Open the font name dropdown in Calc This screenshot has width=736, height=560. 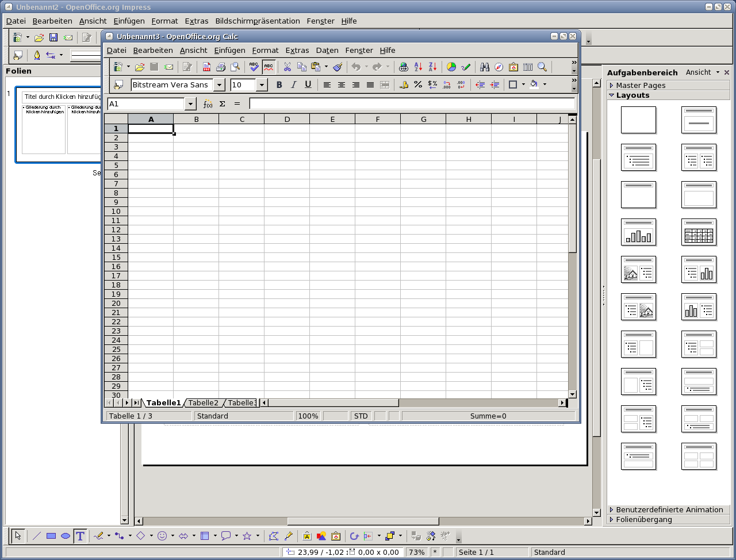pyautogui.click(x=219, y=85)
